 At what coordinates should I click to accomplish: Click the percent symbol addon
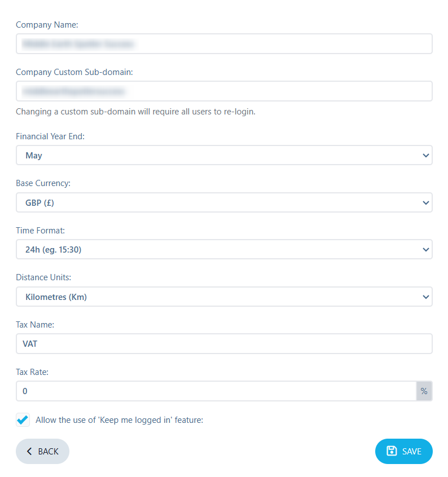424,391
